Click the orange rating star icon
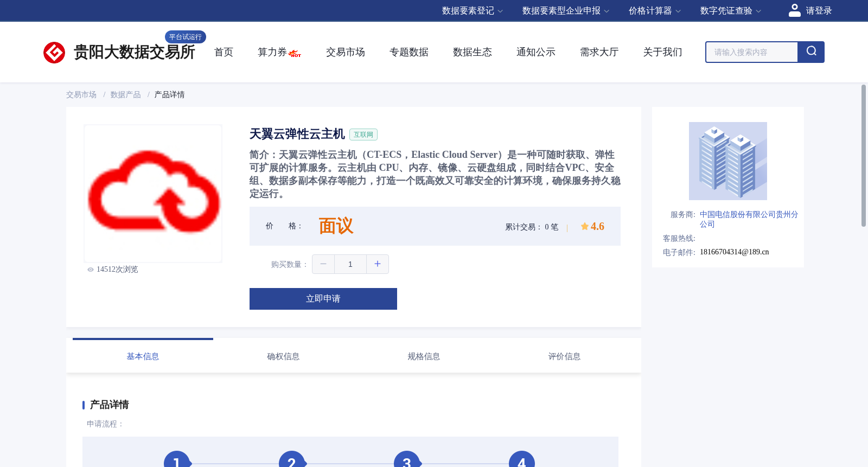 tap(585, 226)
